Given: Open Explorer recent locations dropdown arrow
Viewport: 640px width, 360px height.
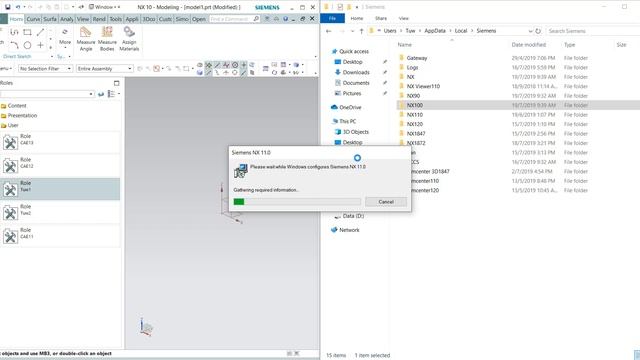Looking at the screenshot, I should point(353,31).
